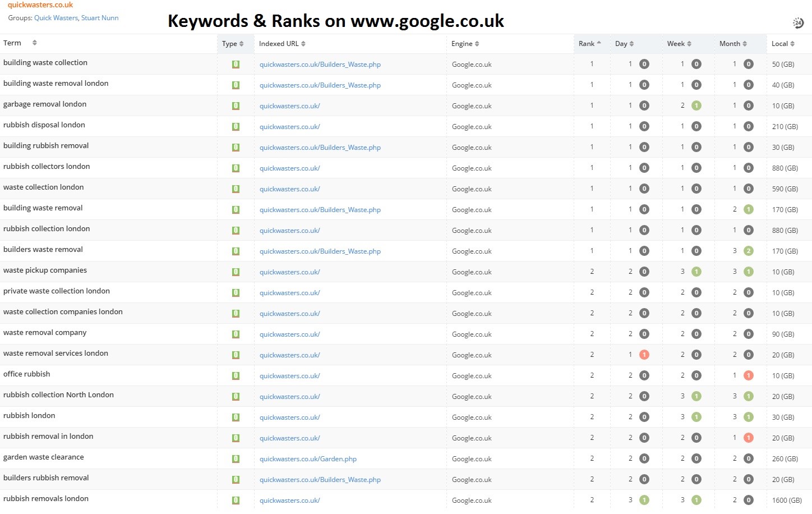Viewport: 812px width, 514px height.
Task: Sort table by Term column
Action: point(20,43)
